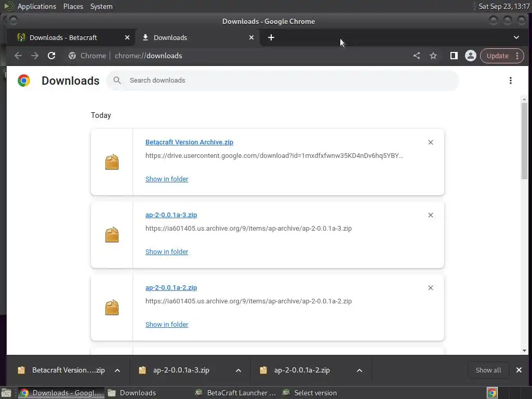Click the page scrollbar thumb
532x399 pixels.
click(524, 141)
